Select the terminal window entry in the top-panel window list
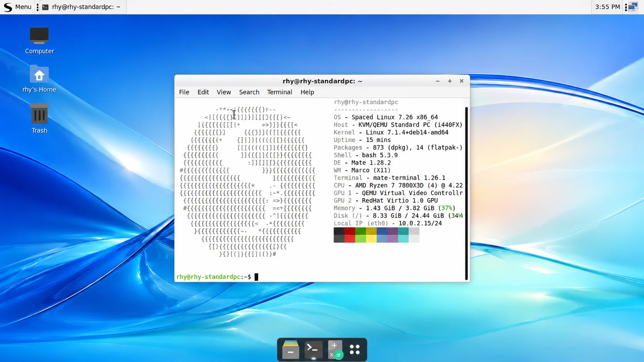Image resolution: width=644 pixels, height=362 pixels. 82,7
